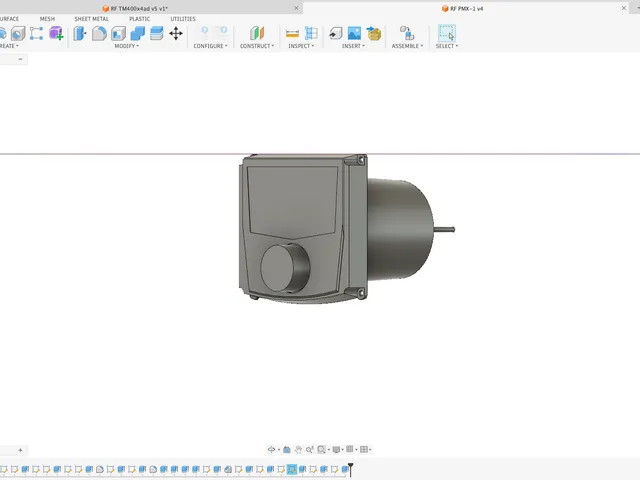Image resolution: width=640 pixels, height=480 pixels.
Task: Open the CONFIGURE dropdown menu
Action: point(210,46)
